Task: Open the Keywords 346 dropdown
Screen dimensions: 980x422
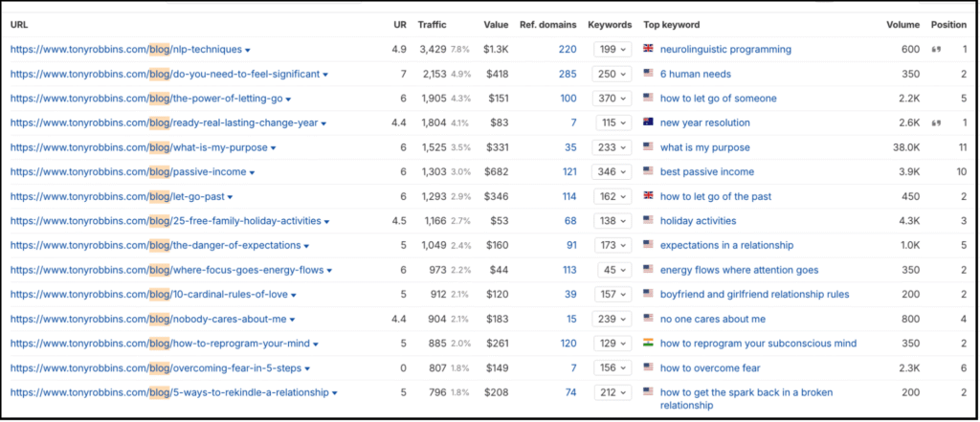Action: (x=612, y=172)
